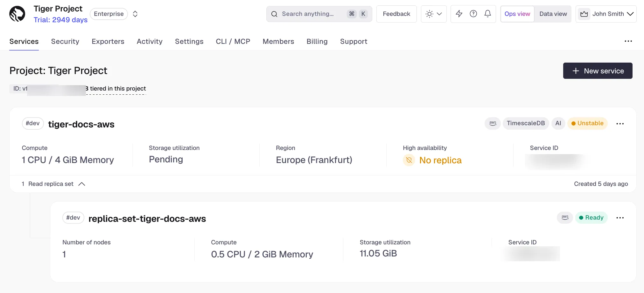This screenshot has height=293, width=644.
Task: Open the replica-set-tiger-docs-aws service name
Action: point(147,219)
